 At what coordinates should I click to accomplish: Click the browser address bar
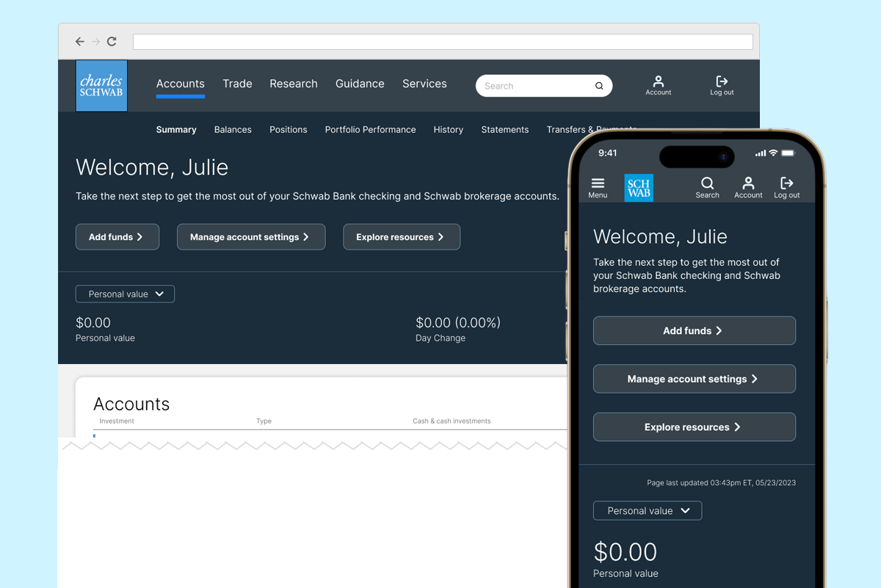[x=443, y=42]
